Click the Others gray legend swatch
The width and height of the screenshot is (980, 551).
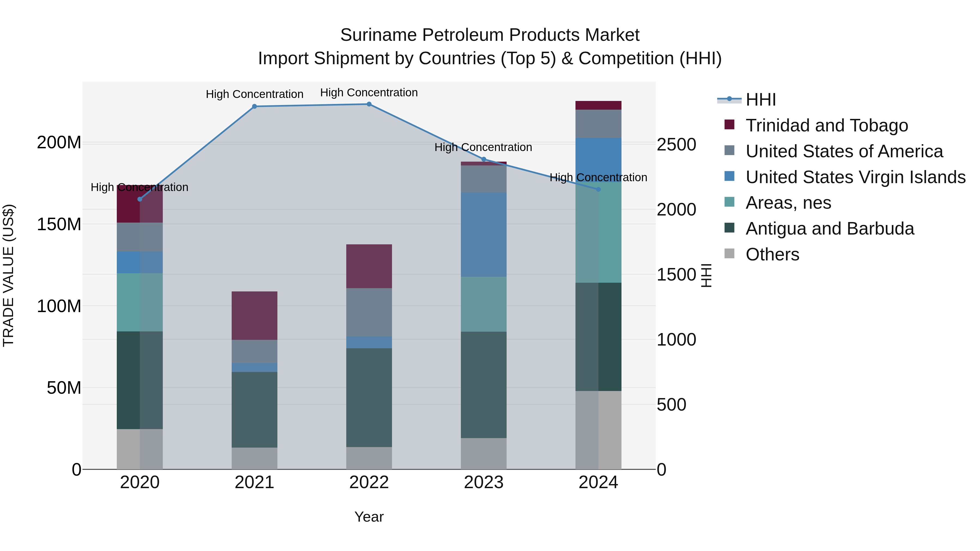[x=729, y=253]
